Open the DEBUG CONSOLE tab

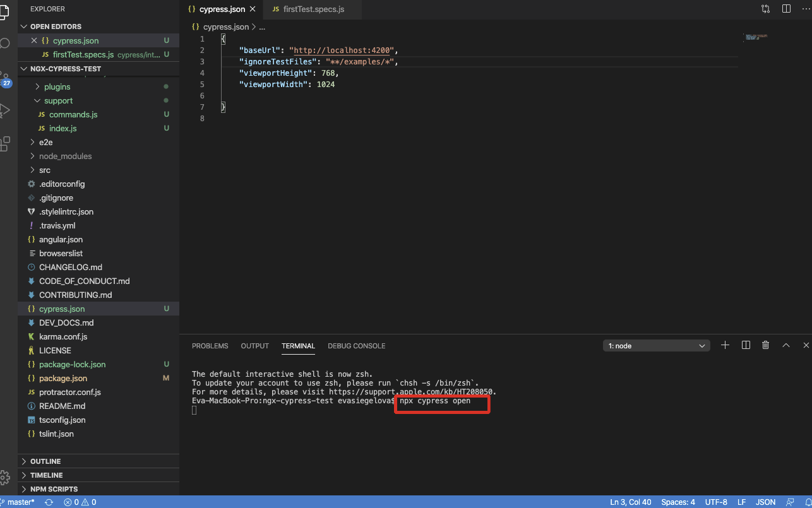pyautogui.click(x=356, y=346)
